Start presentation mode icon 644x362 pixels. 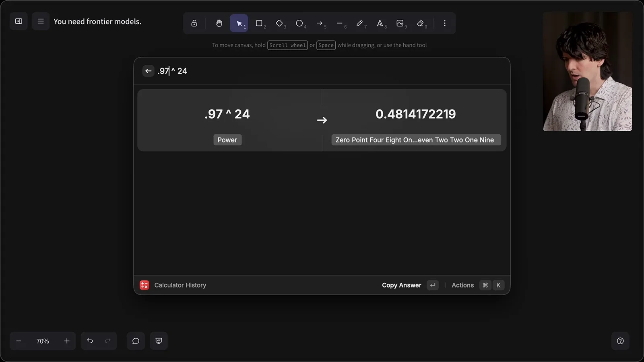(x=159, y=341)
